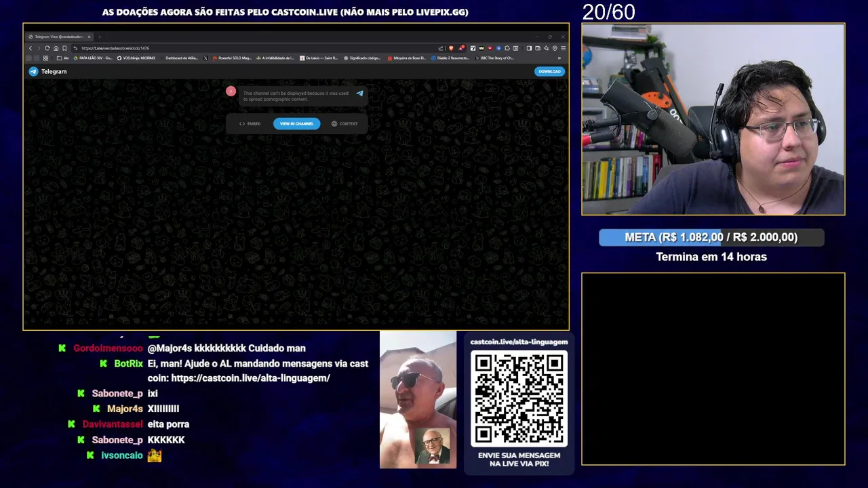
Task: Open VDO.Ninja MIORIM3 bookmark
Action: click(136, 58)
